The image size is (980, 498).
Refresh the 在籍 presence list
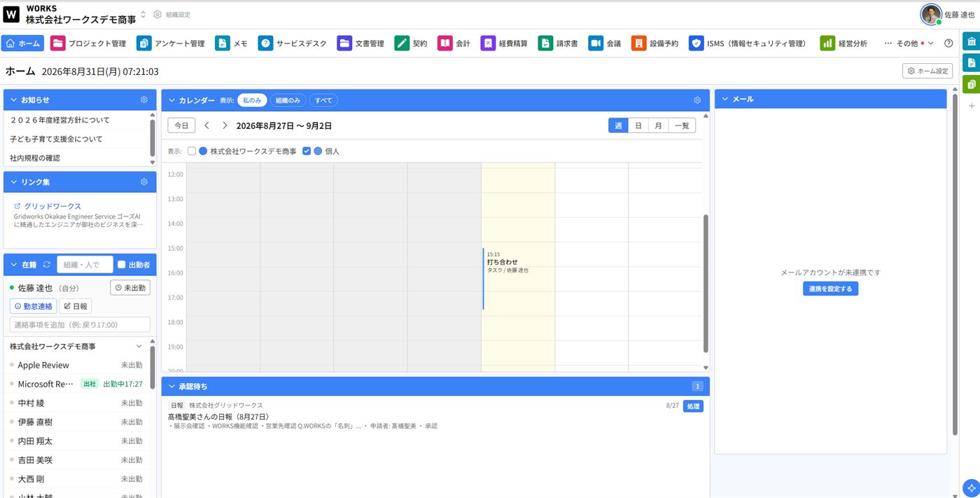pyautogui.click(x=47, y=265)
